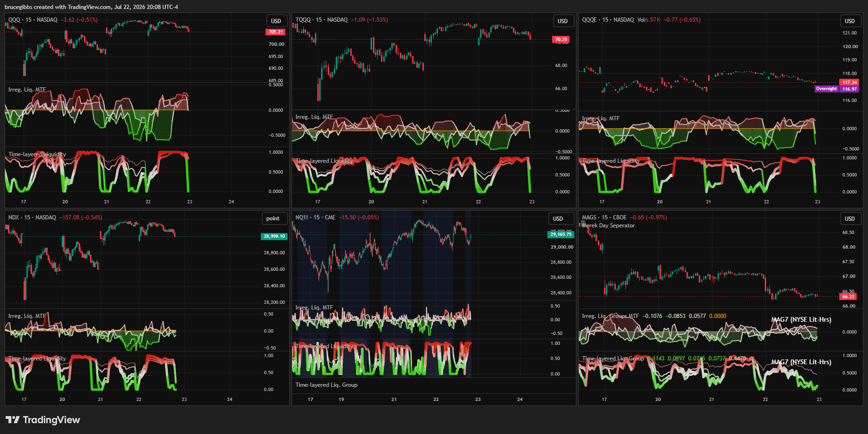Select Time-layered Liquidity indicator on NDX chart

[x=37, y=359]
